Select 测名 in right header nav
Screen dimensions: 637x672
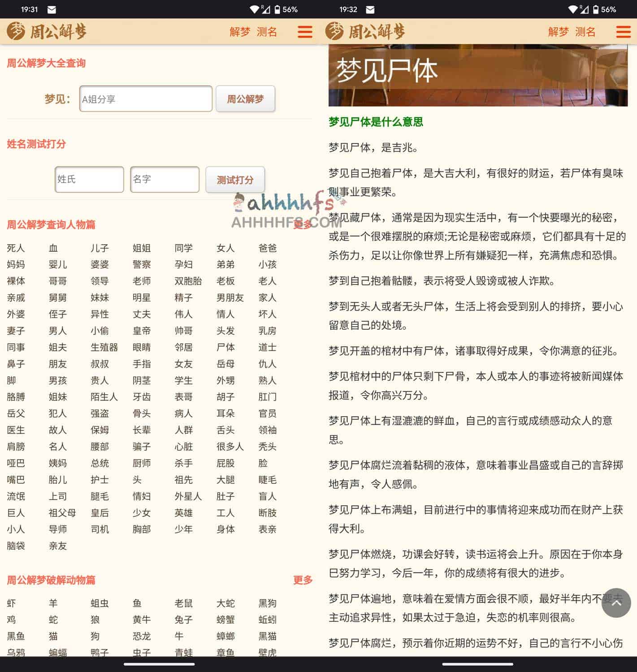click(x=585, y=32)
